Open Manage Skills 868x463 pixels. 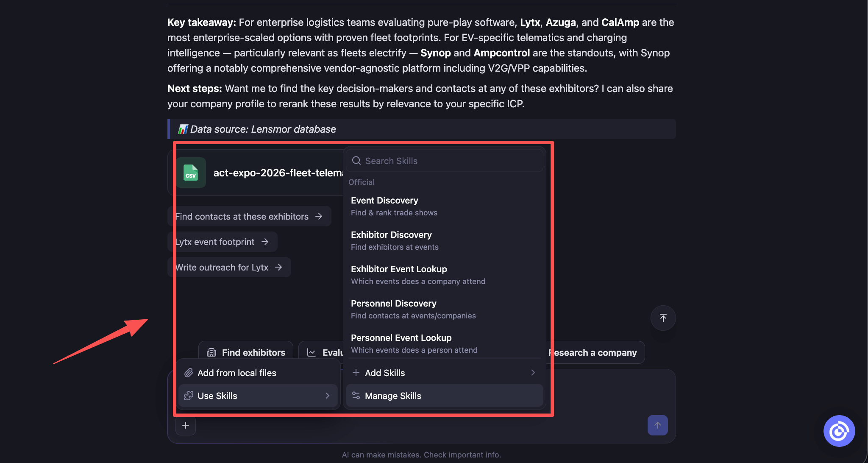pyautogui.click(x=445, y=396)
